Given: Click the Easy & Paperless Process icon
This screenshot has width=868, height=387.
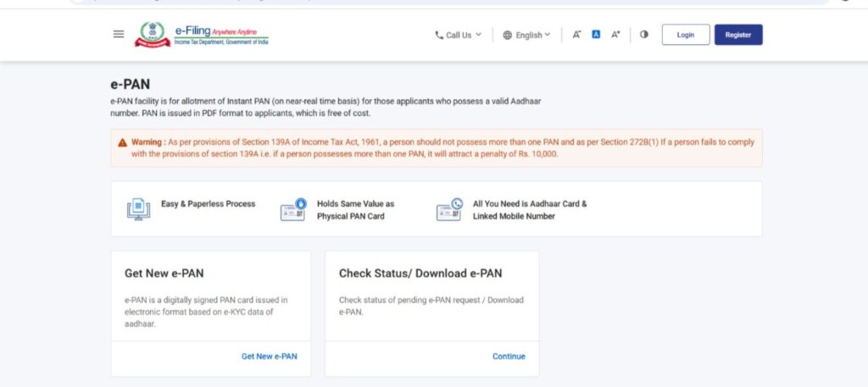Looking at the screenshot, I should (137, 209).
